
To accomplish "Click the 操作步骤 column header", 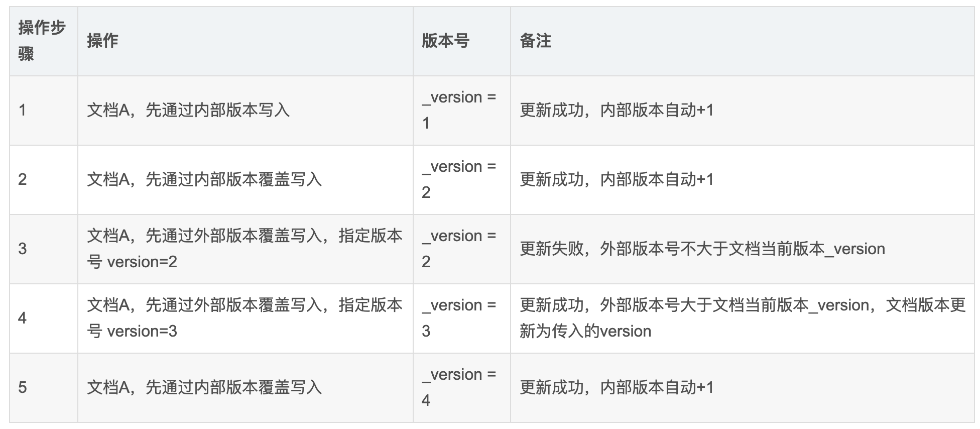I will click(x=42, y=41).
